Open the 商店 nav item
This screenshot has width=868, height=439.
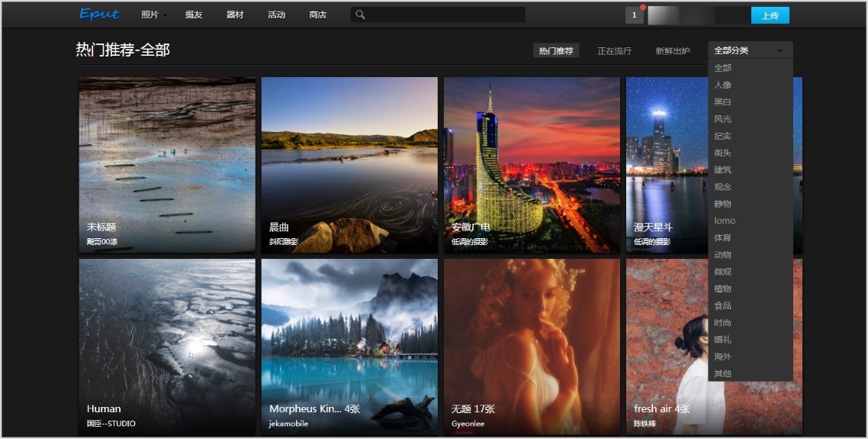(x=318, y=15)
